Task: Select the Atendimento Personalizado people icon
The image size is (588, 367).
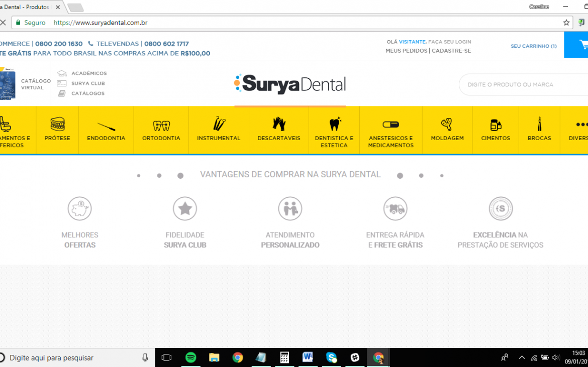Action: pyautogui.click(x=290, y=208)
